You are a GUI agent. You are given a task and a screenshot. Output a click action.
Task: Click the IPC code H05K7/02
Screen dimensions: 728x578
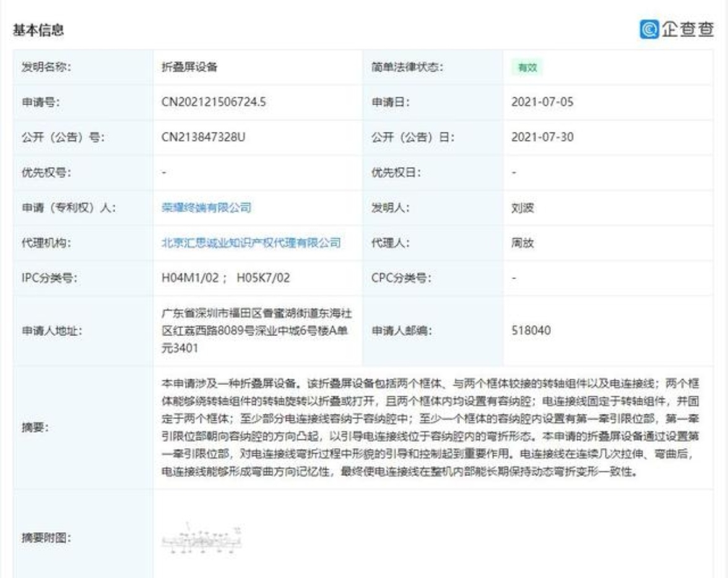click(263, 278)
